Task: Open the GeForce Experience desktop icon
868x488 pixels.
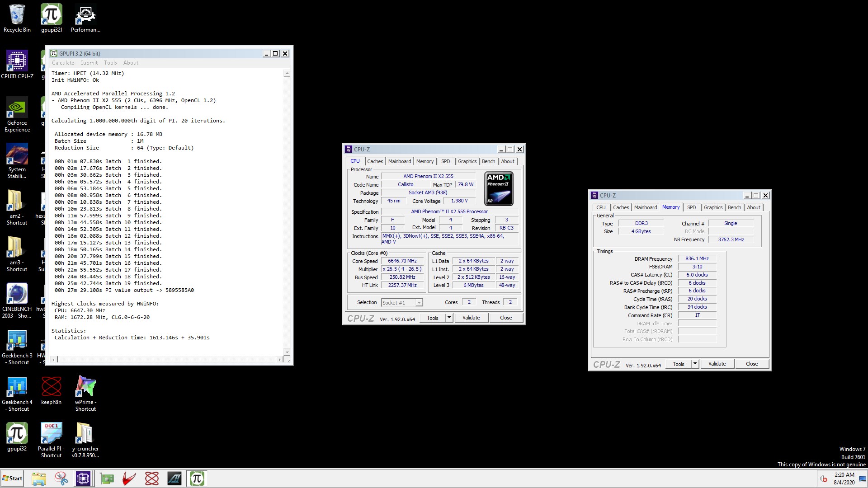Action: tap(17, 114)
